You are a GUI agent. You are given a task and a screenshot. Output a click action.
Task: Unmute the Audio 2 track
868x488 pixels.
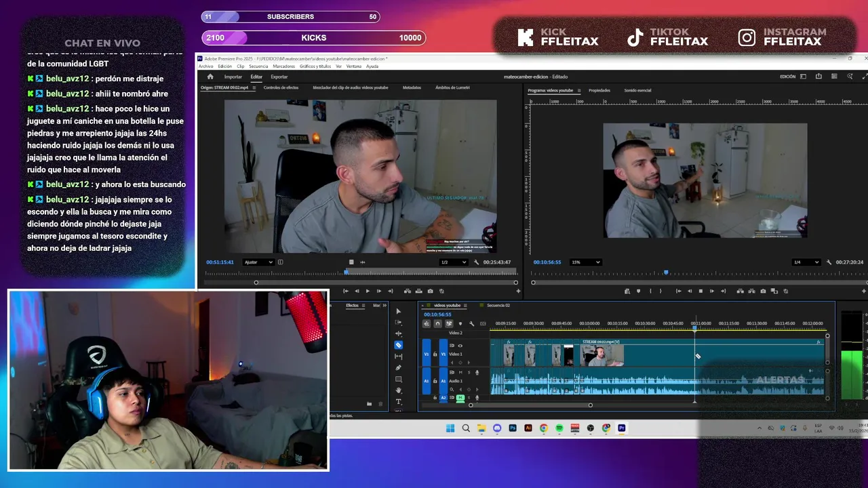pyautogui.click(x=460, y=398)
